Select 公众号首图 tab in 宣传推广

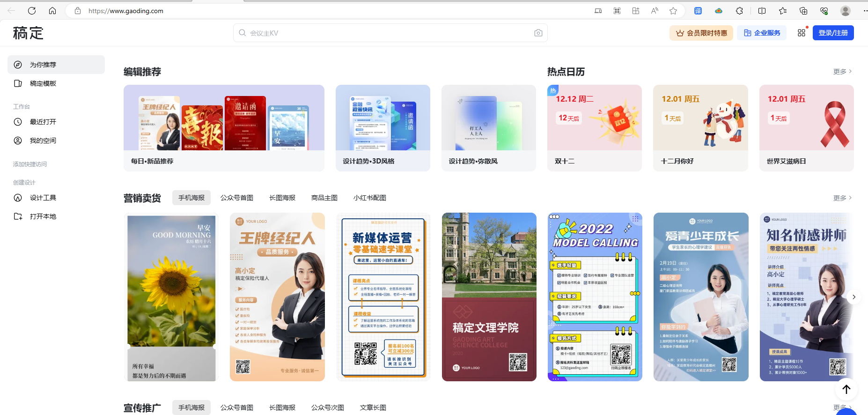pos(237,408)
